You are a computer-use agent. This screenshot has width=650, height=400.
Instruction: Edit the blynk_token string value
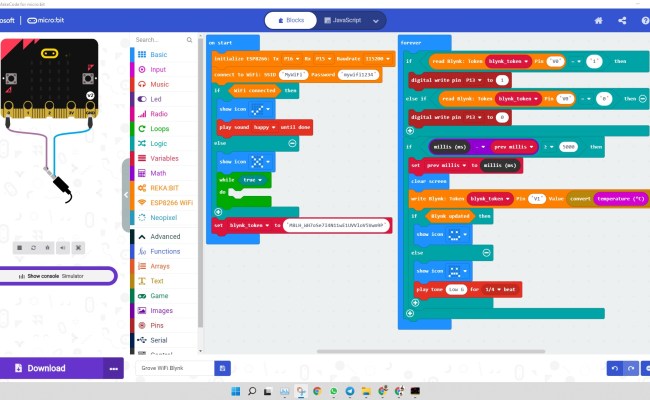(336, 225)
